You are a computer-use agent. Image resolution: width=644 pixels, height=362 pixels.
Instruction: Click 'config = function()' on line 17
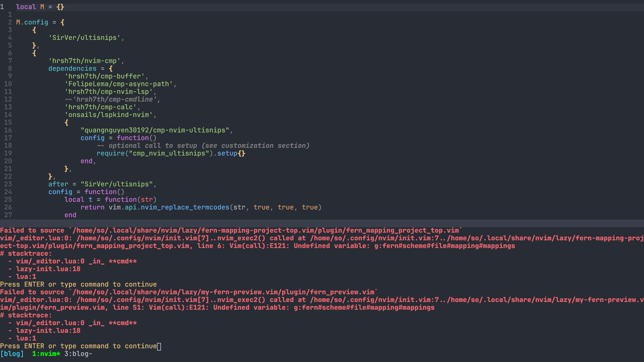119,138
